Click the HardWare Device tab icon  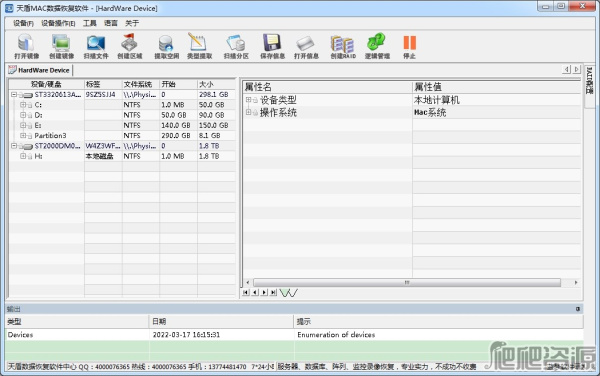(x=13, y=70)
